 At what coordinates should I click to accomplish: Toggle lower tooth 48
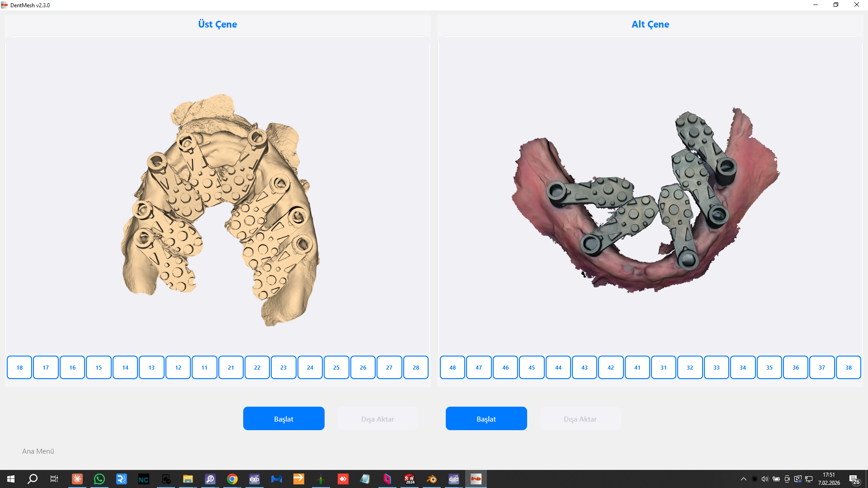point(453,367)
